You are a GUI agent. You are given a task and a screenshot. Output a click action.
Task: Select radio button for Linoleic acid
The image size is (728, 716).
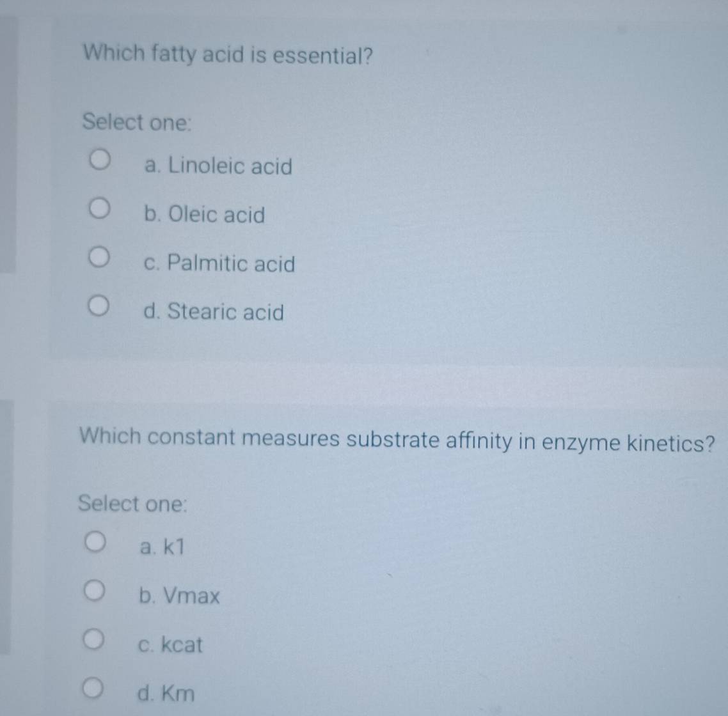pos(99,159)
